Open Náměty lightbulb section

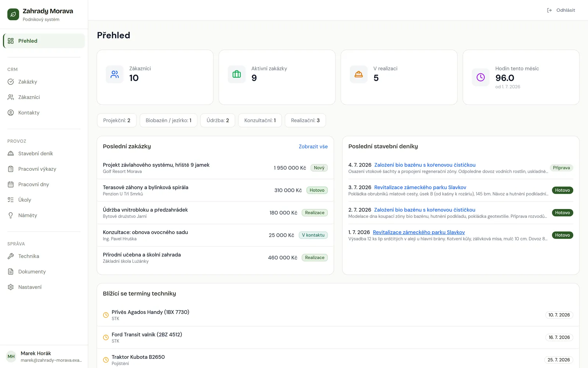click(44, 215)
